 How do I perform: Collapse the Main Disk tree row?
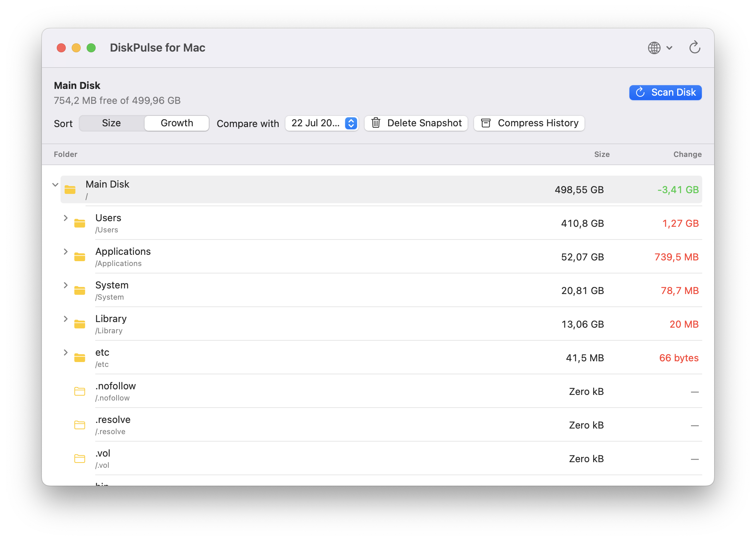(55, 185)
